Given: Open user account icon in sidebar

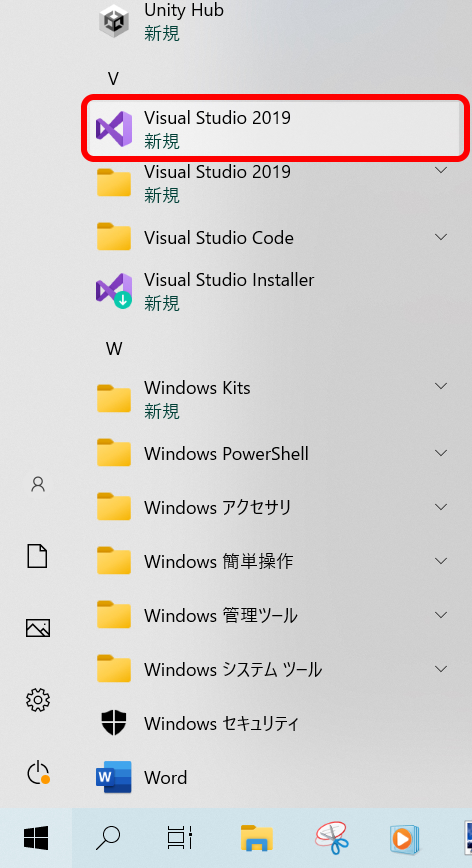Looking at the screenshot, I should [38, 484].
